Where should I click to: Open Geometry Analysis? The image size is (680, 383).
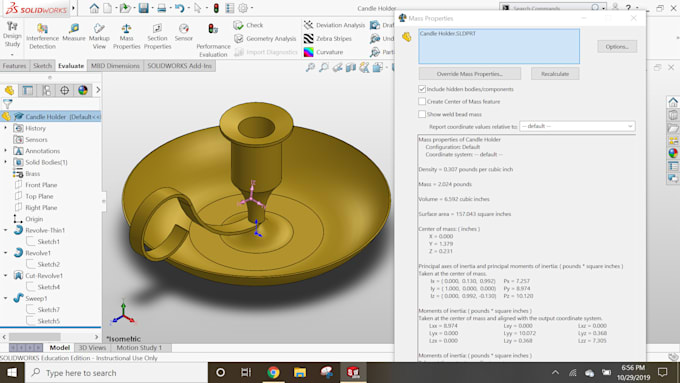(x=265, y=39)
